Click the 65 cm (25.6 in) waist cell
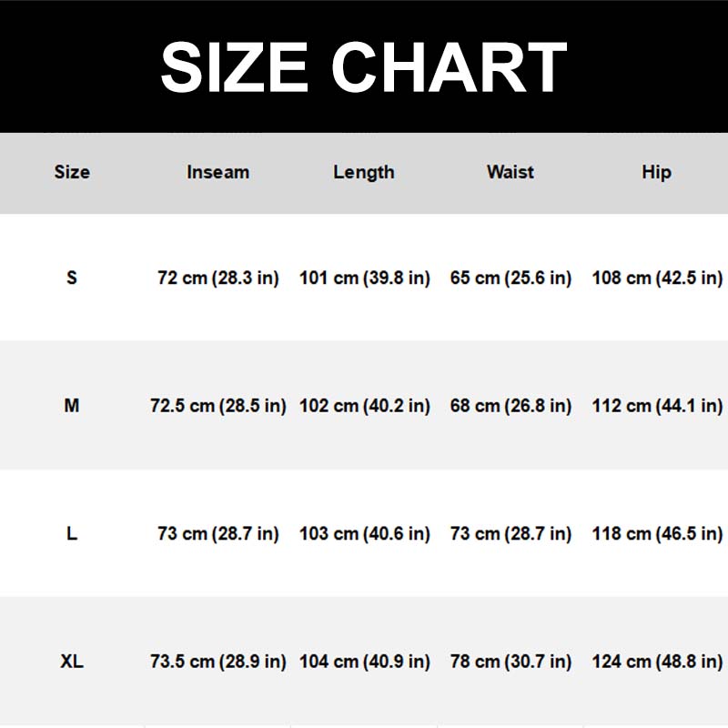728x728 pixels. coord(511,278)
